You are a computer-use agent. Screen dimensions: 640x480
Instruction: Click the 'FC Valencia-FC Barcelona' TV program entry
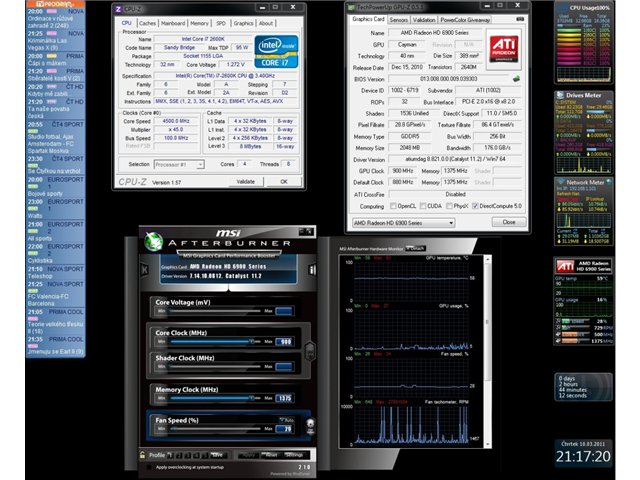click(56, 292)
